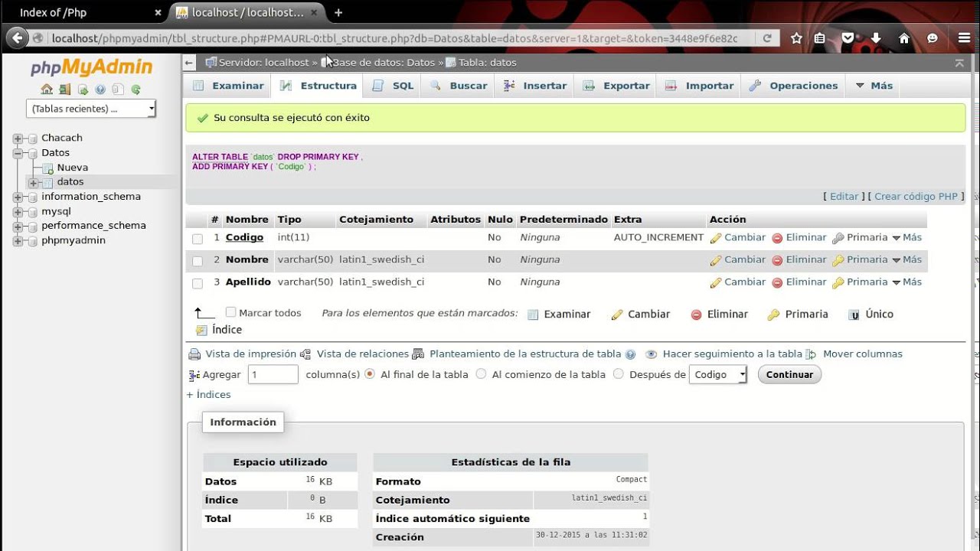Open the browser bookmarks list icon
Viewport: 980px width, 551px height.
pos(819,38)
